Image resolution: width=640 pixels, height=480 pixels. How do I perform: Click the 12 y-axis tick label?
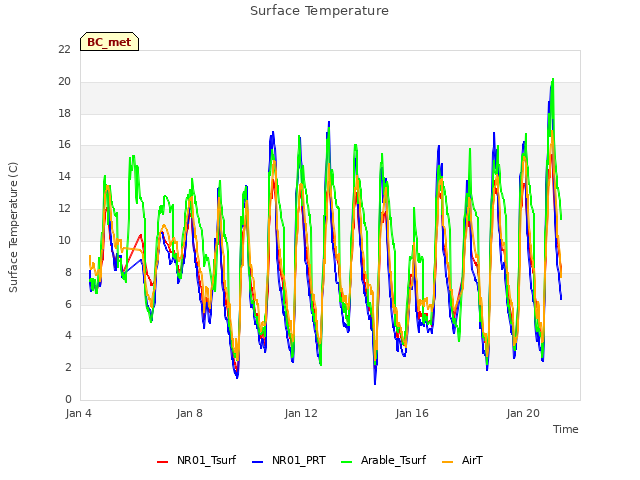click(x=64, y=209)
